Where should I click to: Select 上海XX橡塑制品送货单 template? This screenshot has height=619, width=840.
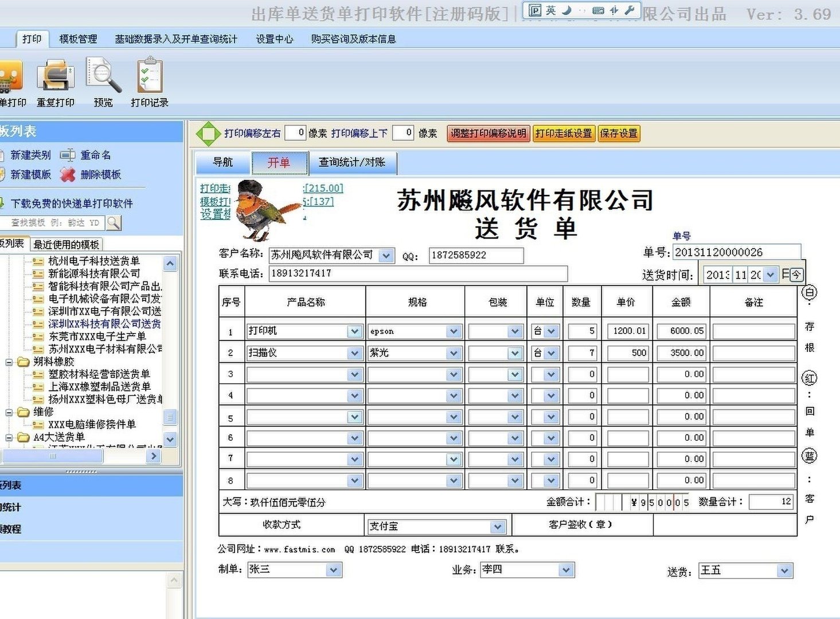99,387
